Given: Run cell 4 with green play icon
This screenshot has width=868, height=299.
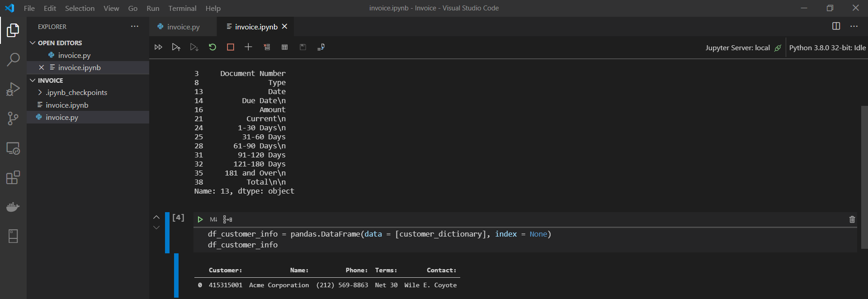Looking at the screenshot, I should tap(200, 219).
